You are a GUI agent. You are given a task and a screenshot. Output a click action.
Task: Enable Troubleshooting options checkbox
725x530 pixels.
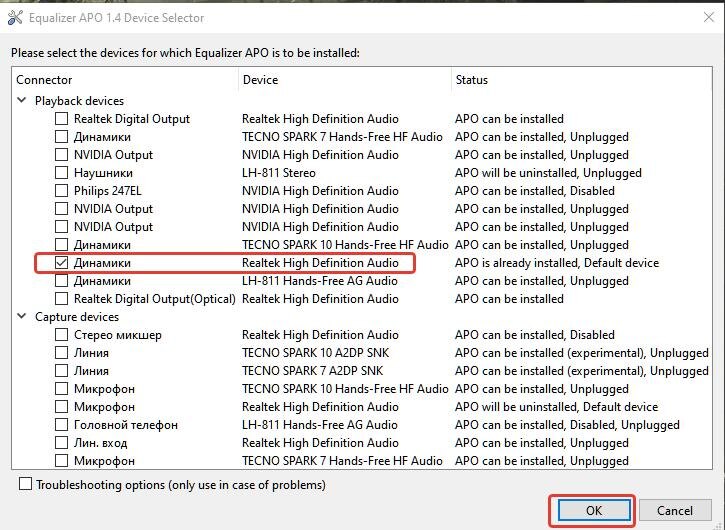tap(25, 484)
